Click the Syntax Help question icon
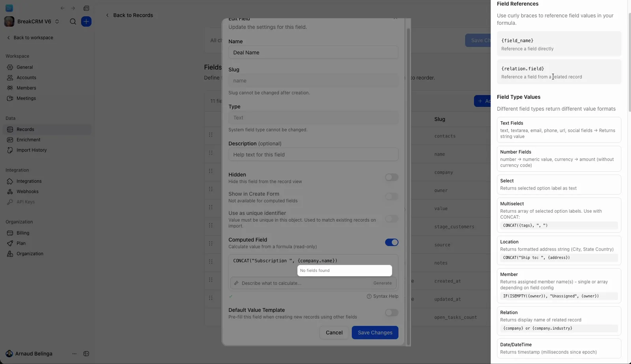Screen dimensions: 631x364 pyautogui.click(x=369, y=296)
